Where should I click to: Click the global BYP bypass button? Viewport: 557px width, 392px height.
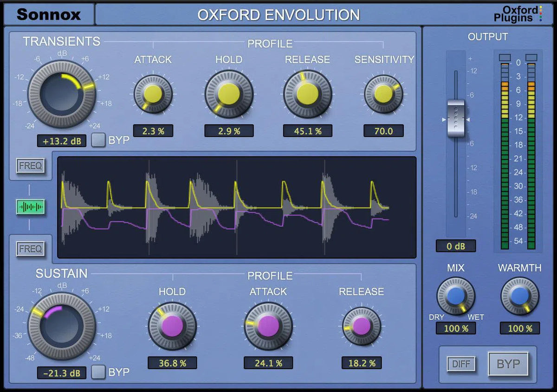509,364
